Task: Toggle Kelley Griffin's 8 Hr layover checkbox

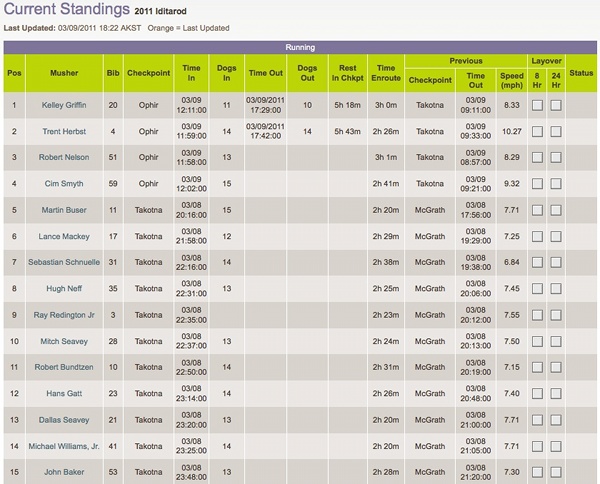Action: click(537, 105)
